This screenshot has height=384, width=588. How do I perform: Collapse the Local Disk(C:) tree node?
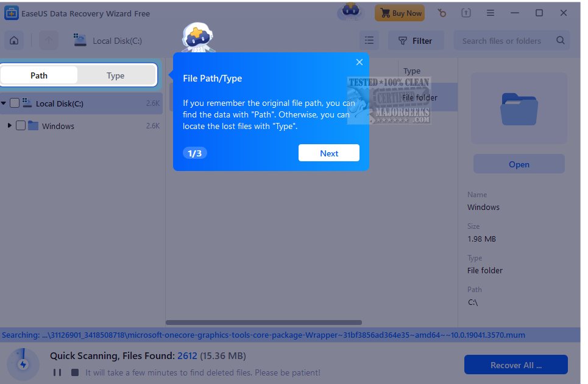click(x=4, y=103)
